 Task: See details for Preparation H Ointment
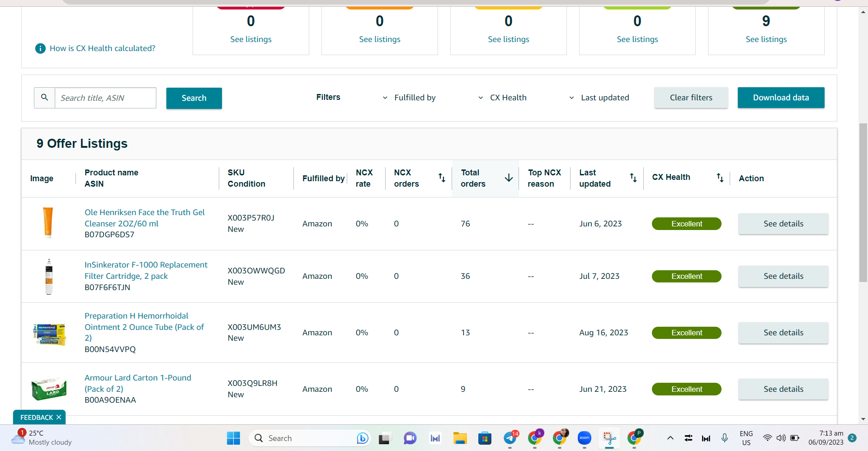point(783,333)
